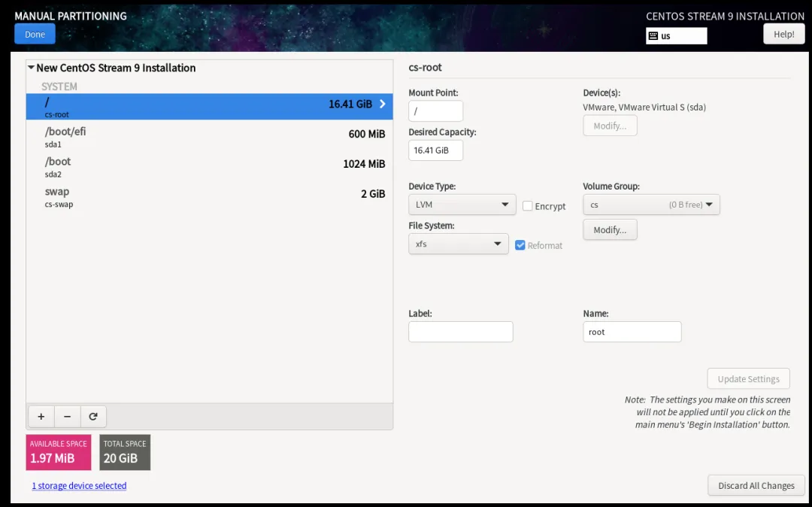Collapse the New CentOS Stream 9 Installation section
The image size is (812, 507).
click(x=31, y=67)
